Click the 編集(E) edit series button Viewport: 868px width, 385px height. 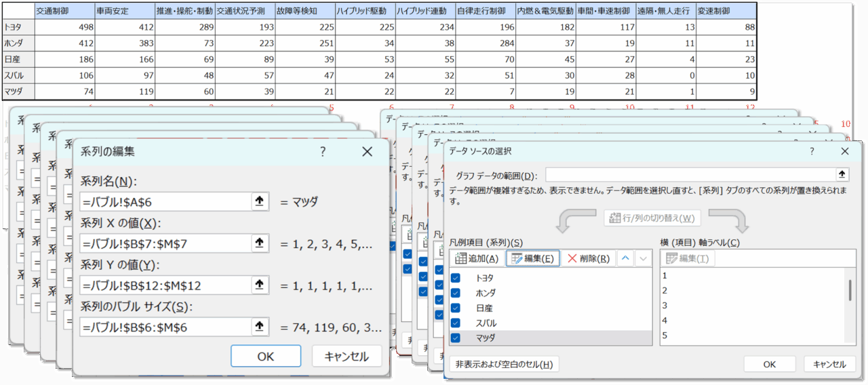(532, 258)
